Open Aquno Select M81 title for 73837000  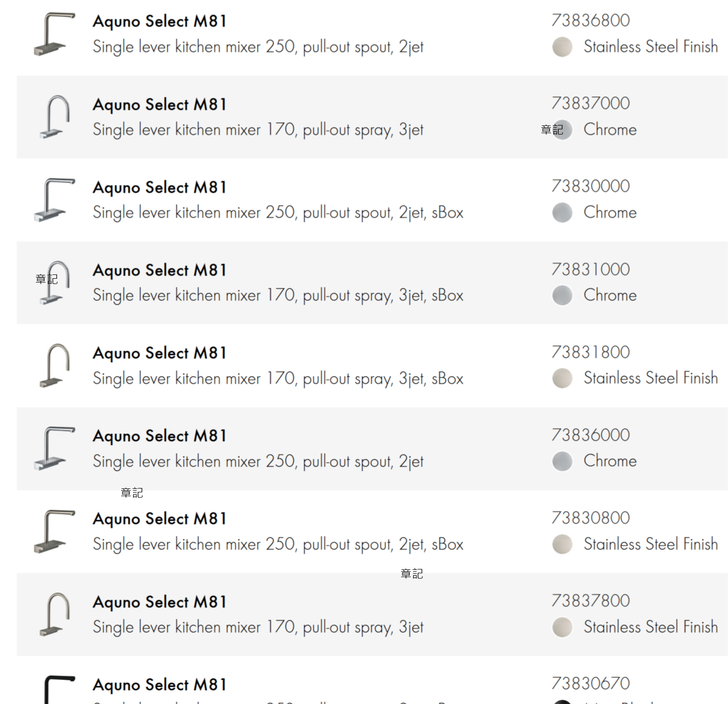159,104
